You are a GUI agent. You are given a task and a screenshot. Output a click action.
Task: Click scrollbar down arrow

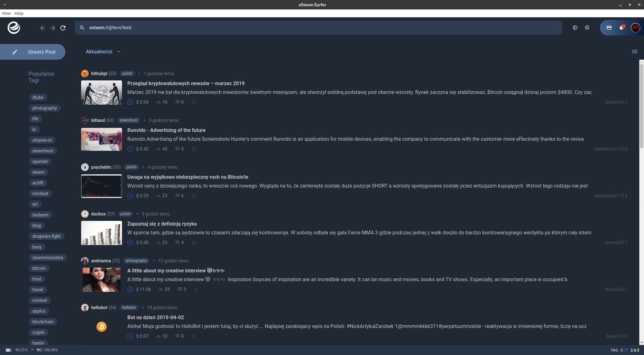click(x=642, y=342)
